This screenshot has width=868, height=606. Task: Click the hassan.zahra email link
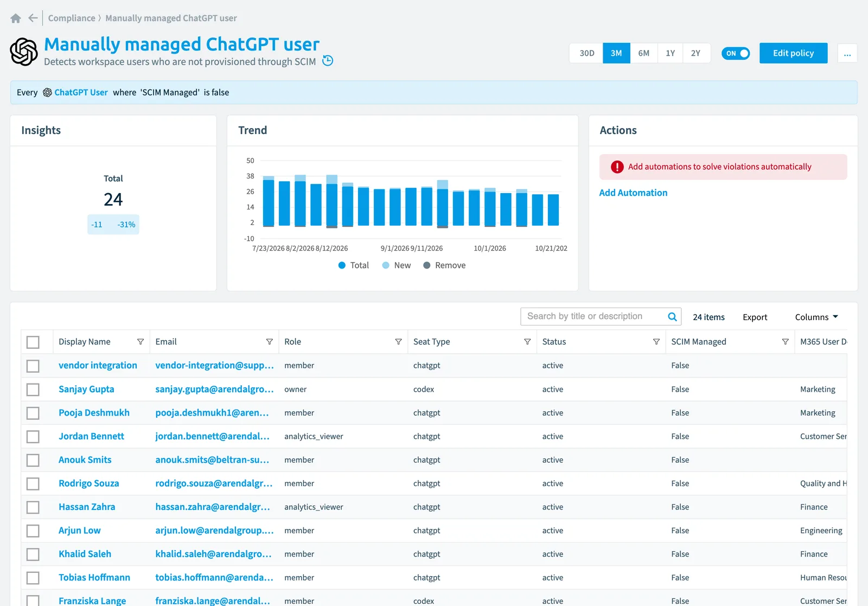pos(213,507)
